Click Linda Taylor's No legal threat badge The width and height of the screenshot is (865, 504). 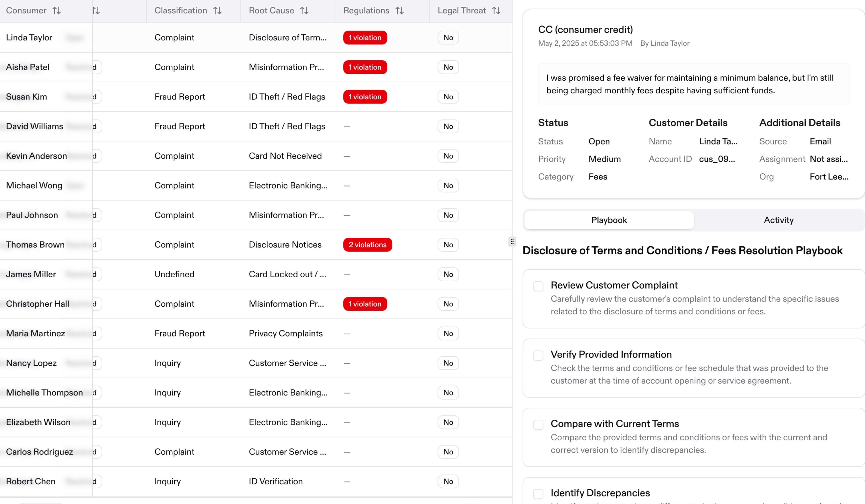448,38
